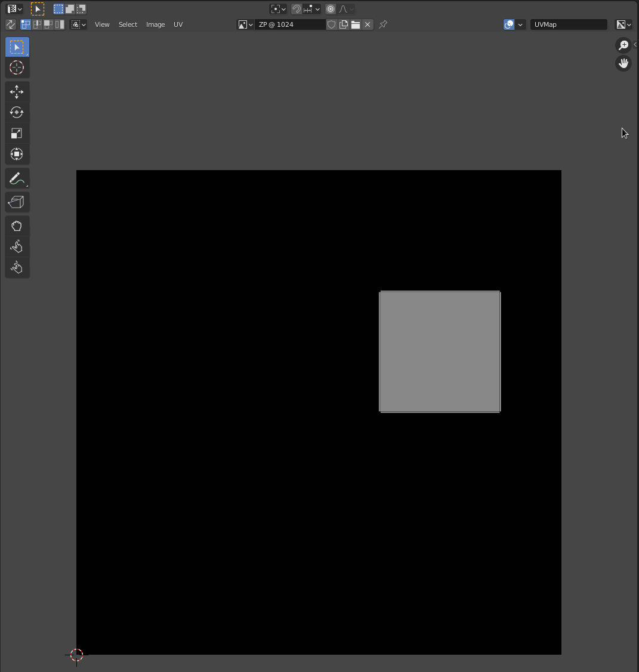
Task: Pick the Rip Region tool
Action: (17, 202)
